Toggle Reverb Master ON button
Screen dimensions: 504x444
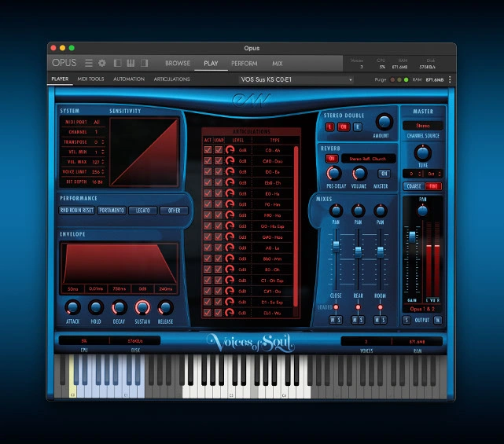[x=384, y=174]
